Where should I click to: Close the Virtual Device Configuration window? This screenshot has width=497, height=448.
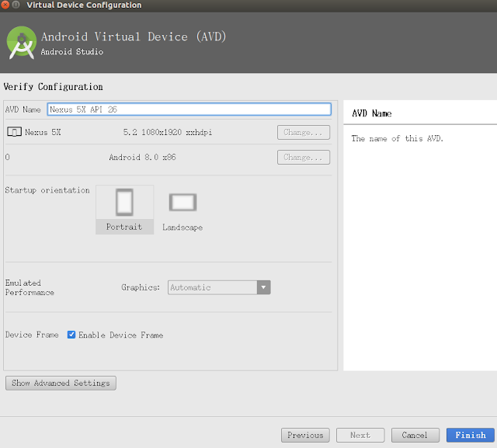click(x=5, y=5)
